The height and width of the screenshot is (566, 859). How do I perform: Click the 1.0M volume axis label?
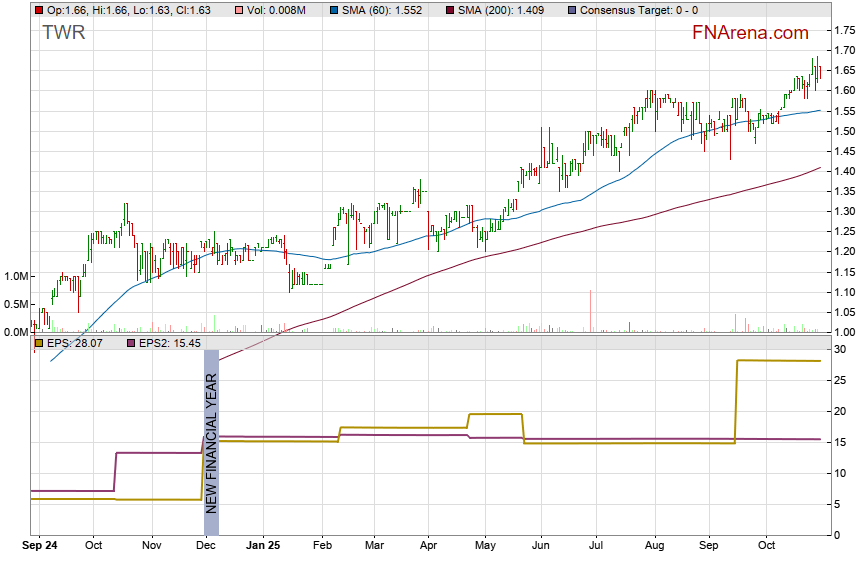pos(17,276)
